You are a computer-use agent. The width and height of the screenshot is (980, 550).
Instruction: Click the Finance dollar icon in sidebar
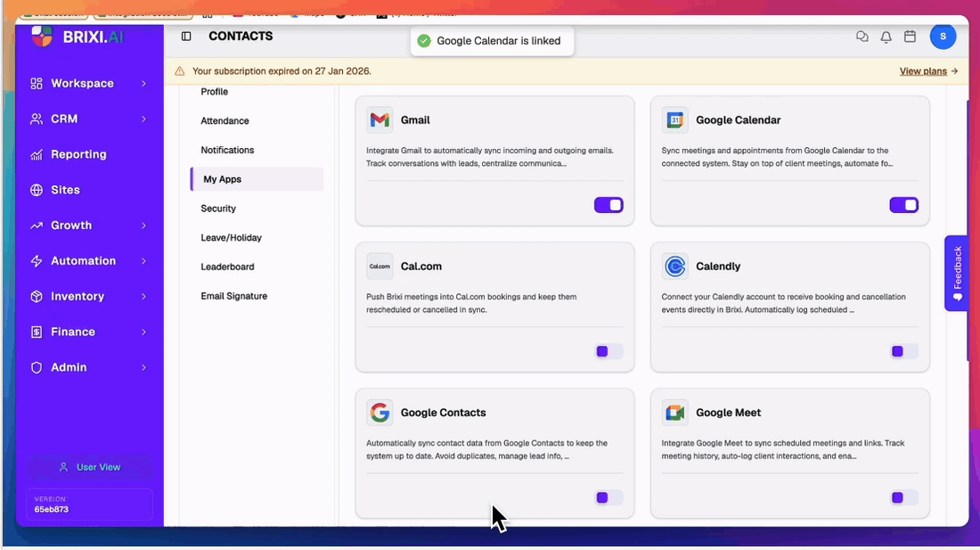tap(37, 332)
